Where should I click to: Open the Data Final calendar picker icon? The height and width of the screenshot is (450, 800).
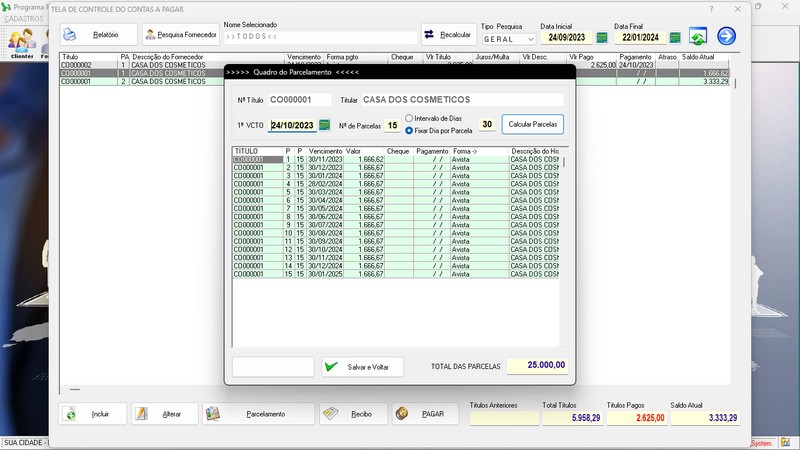click(x=675, y=38)
